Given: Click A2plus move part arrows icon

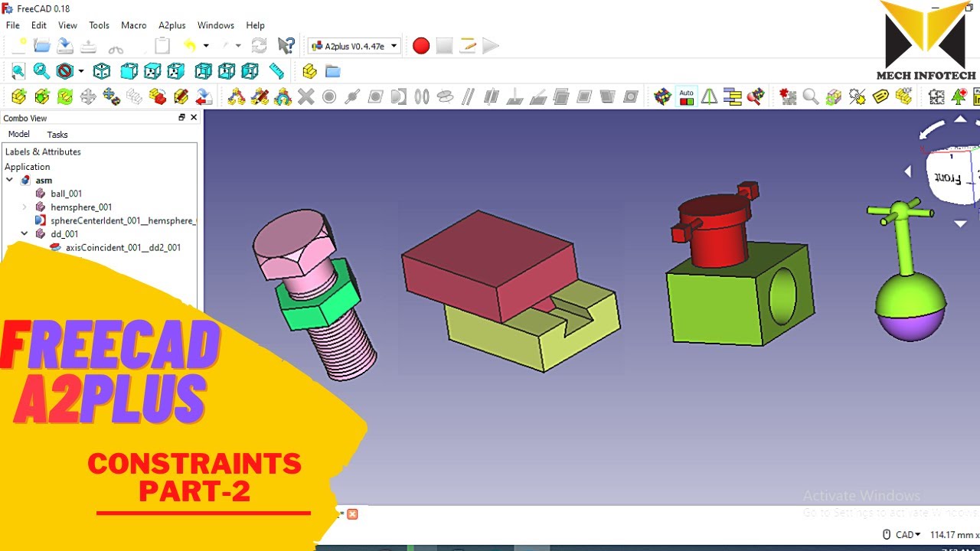Looking at the screenshot, I should 88,96.
